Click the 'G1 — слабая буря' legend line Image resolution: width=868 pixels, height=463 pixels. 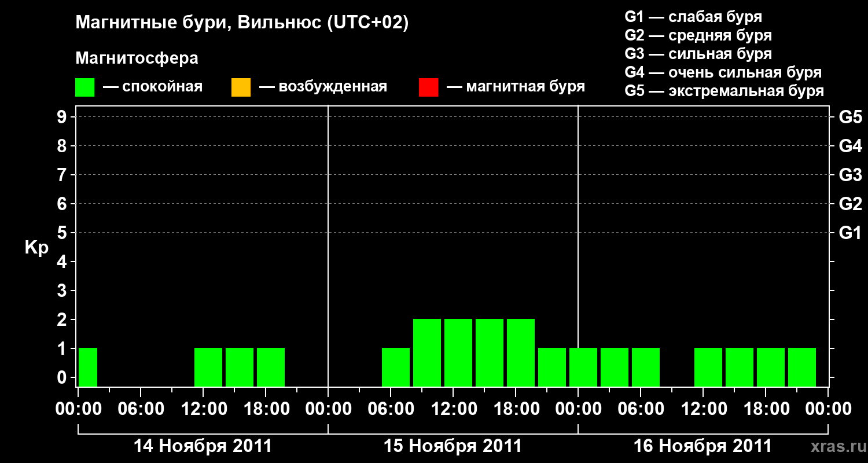693,17
